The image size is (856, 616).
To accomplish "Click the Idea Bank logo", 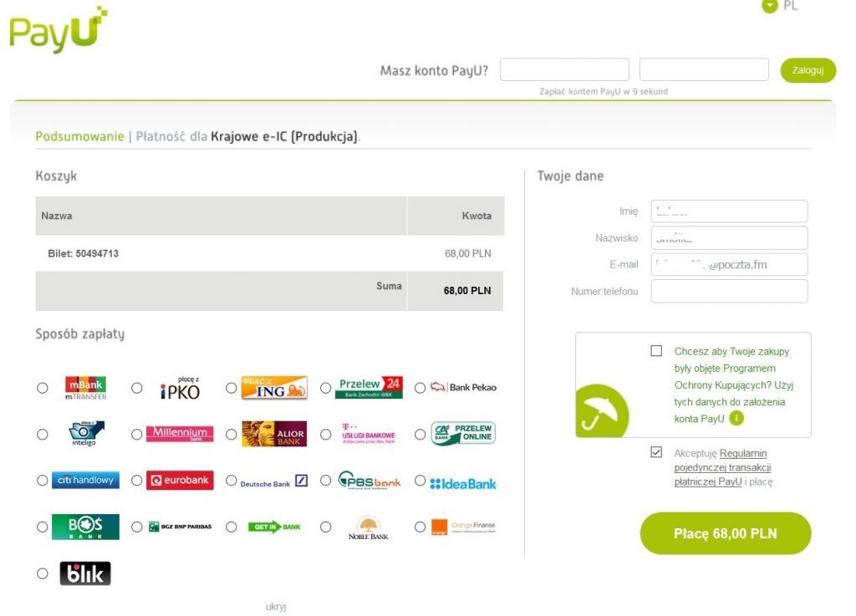I will (x=463, y=483).
